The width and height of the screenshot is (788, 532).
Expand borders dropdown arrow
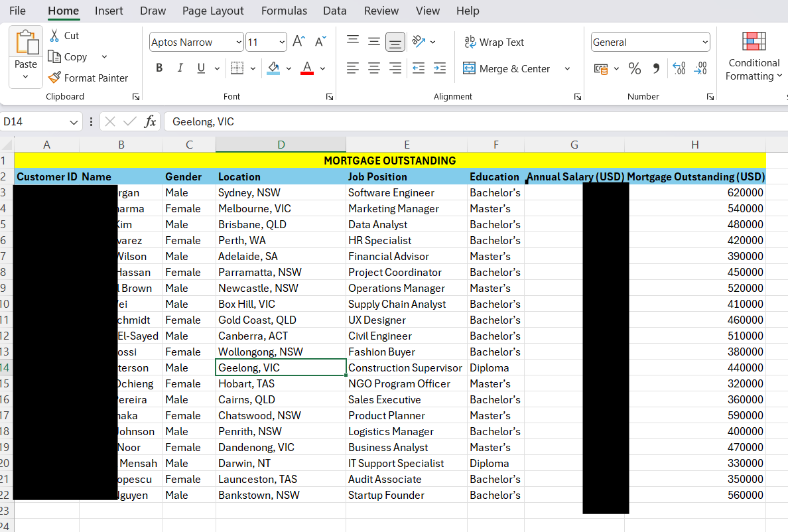click(253, 68)
